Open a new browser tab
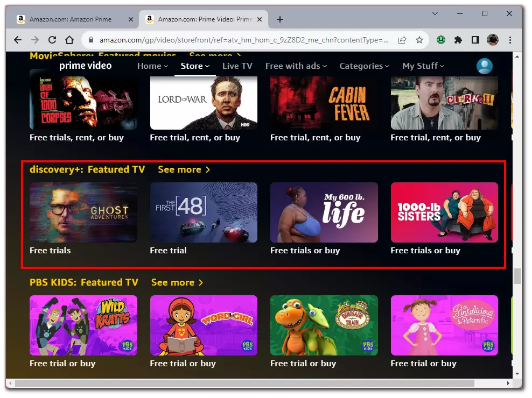This screenshot has height=398, width=532. (x=280, y=20)
